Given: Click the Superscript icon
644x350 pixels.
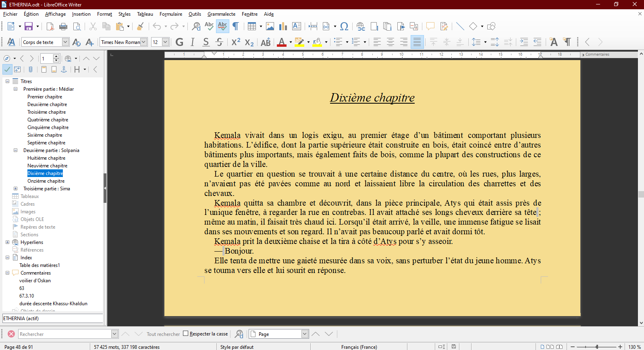Looking at the screenshot, I should pos(236,42).
